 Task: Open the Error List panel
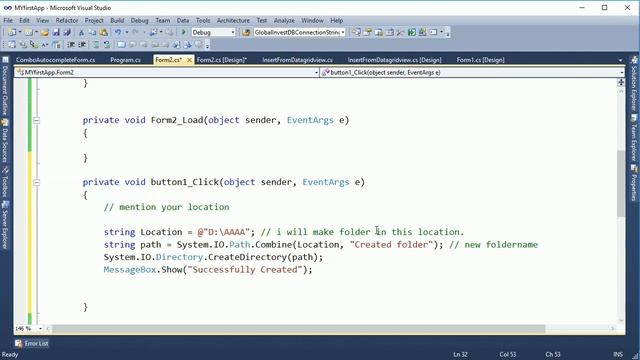point(32,343)
